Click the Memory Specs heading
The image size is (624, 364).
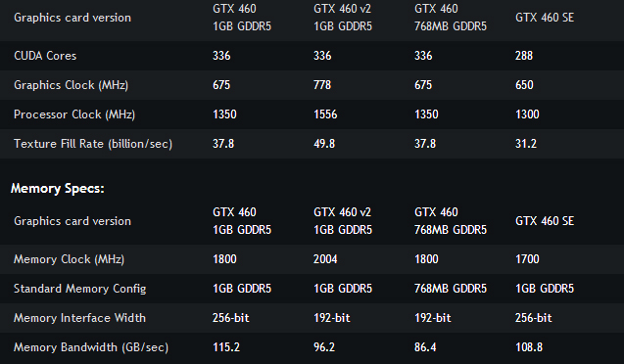(57, 188)
